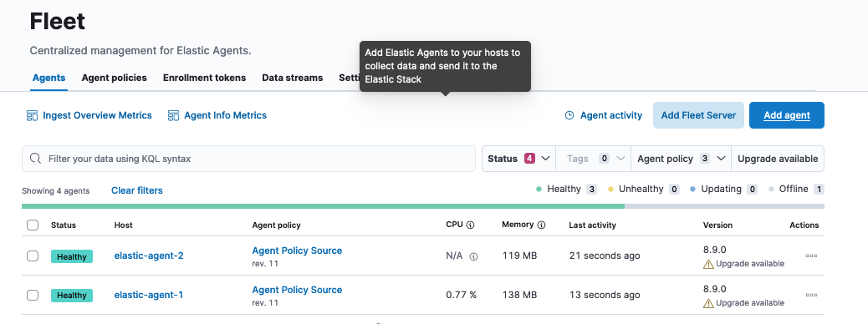Viewport: 868px width, 324px height.
Task: Click the search magnifier icon in KQL bar
Action: click(x=35, y=159)
